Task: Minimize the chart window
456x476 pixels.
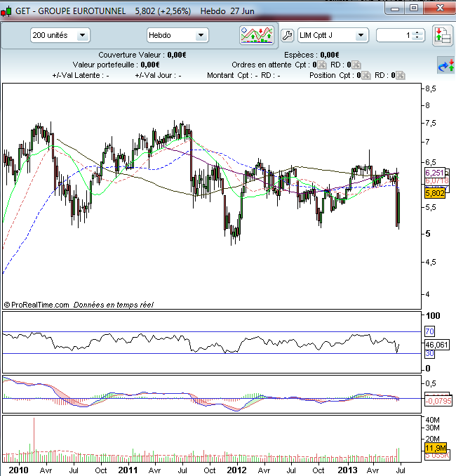Action: (x=395, y=8)
